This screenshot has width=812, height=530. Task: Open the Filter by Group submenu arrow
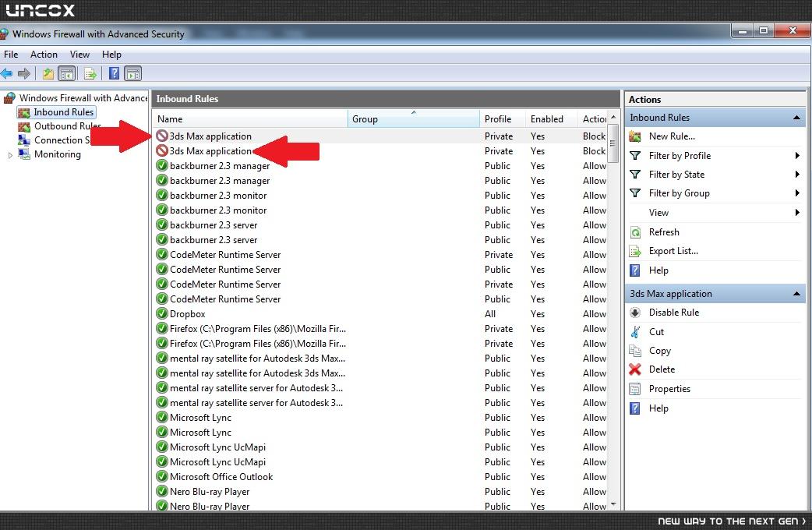pos(797,193)
